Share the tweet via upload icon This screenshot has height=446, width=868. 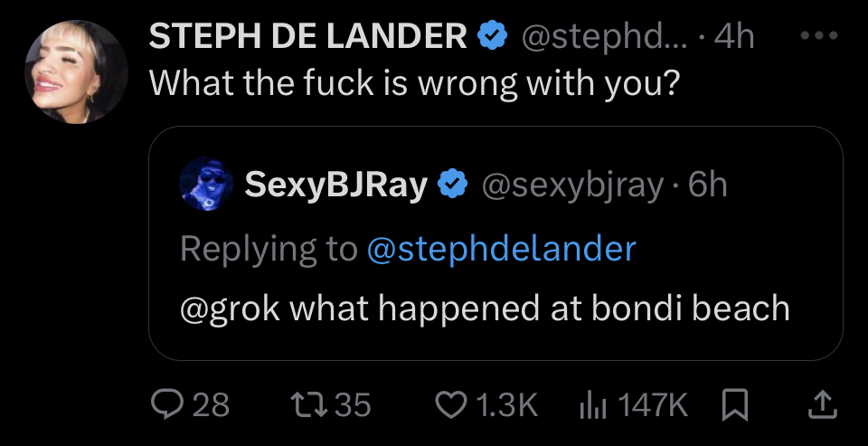pos(824,405)
